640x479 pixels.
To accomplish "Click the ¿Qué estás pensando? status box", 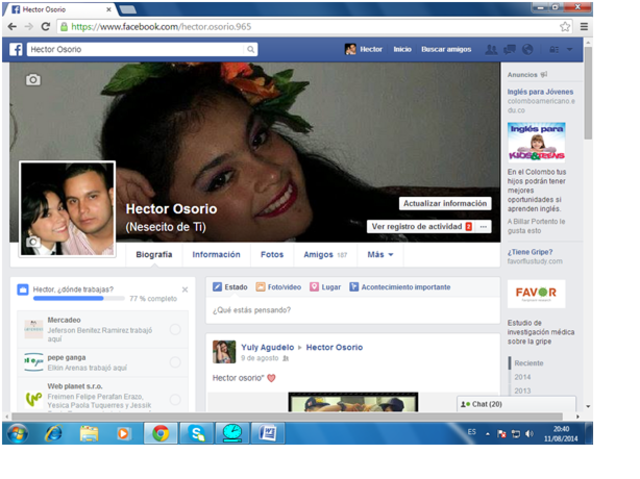I will (353, 310).
